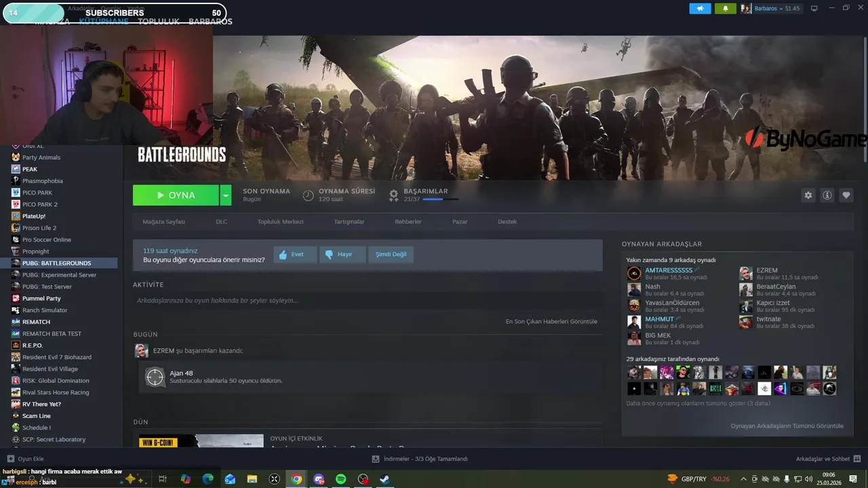Open friend Nash's avatar
868x488 pixels.
point(634,289)
